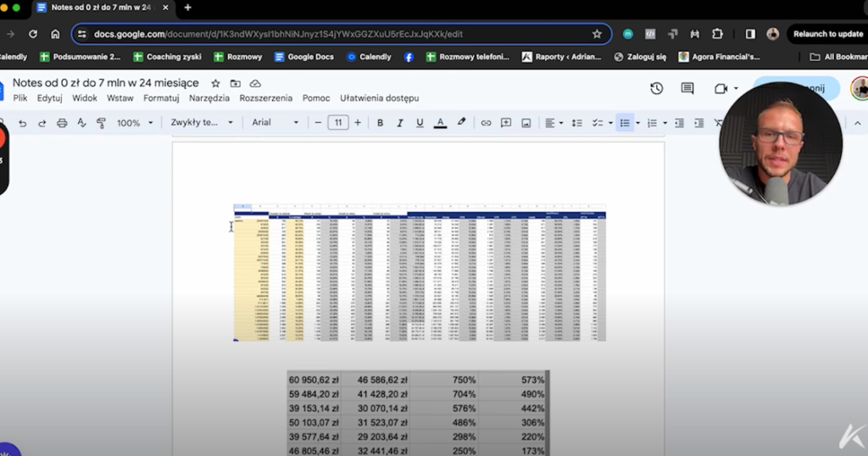868x456 pixels.
Task: Decrease the indent
Action: point(679,123)
